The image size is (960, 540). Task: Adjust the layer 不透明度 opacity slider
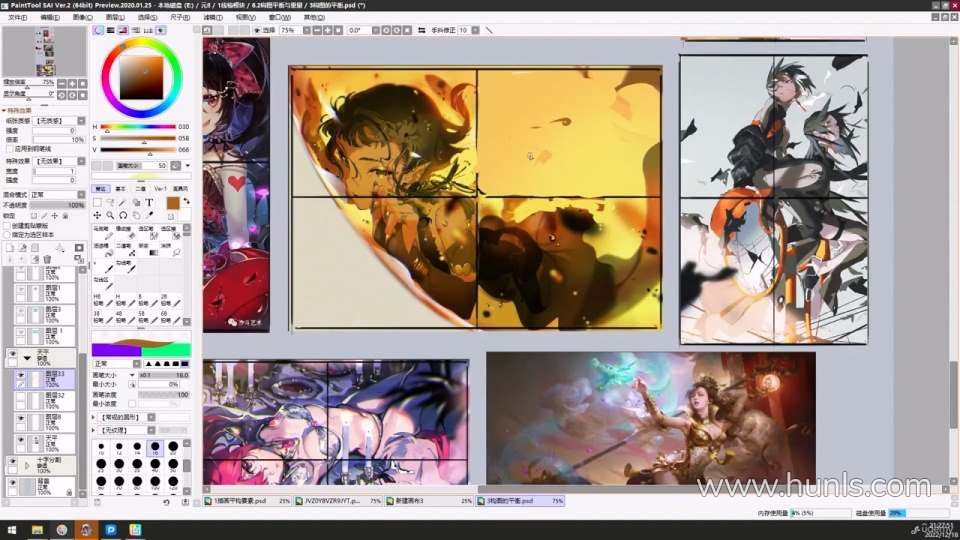click(58, 205)
